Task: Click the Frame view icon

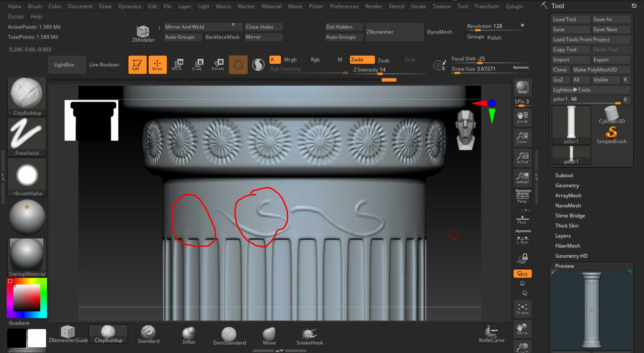Action: coord(522,309)
